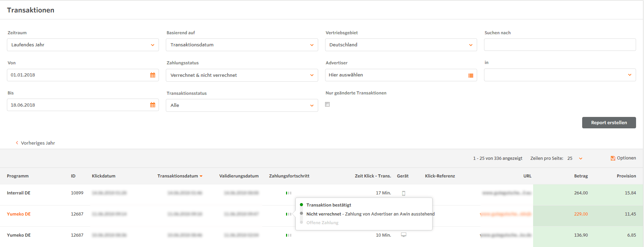Click mobile device icon in Interrail row

(404, 193)
